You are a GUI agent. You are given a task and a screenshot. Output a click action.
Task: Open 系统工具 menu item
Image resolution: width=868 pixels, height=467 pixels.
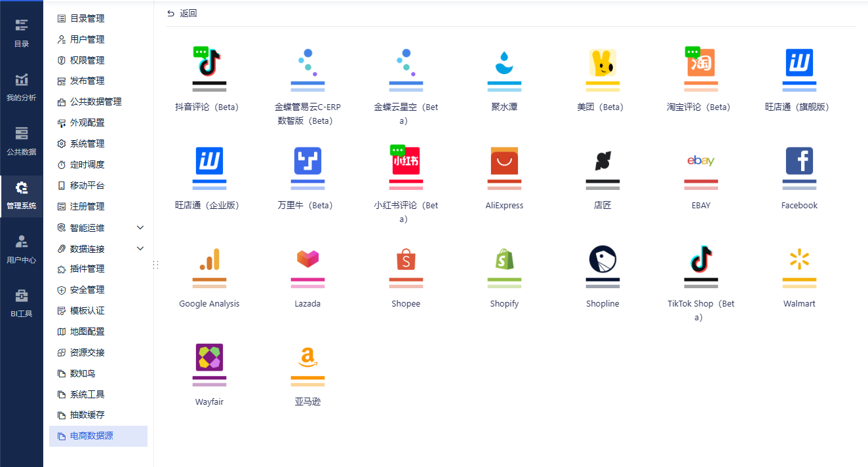point(98,394)
